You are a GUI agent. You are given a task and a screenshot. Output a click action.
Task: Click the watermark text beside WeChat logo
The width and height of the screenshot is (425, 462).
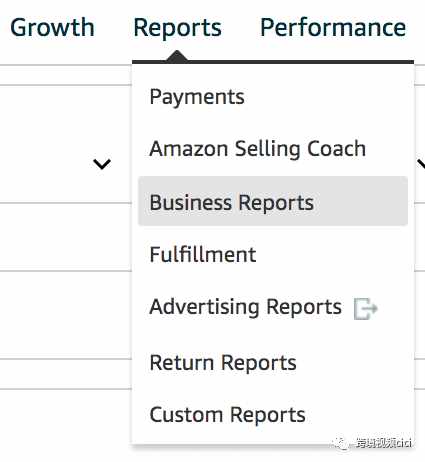pyautogui.click(x=384, y=443)
